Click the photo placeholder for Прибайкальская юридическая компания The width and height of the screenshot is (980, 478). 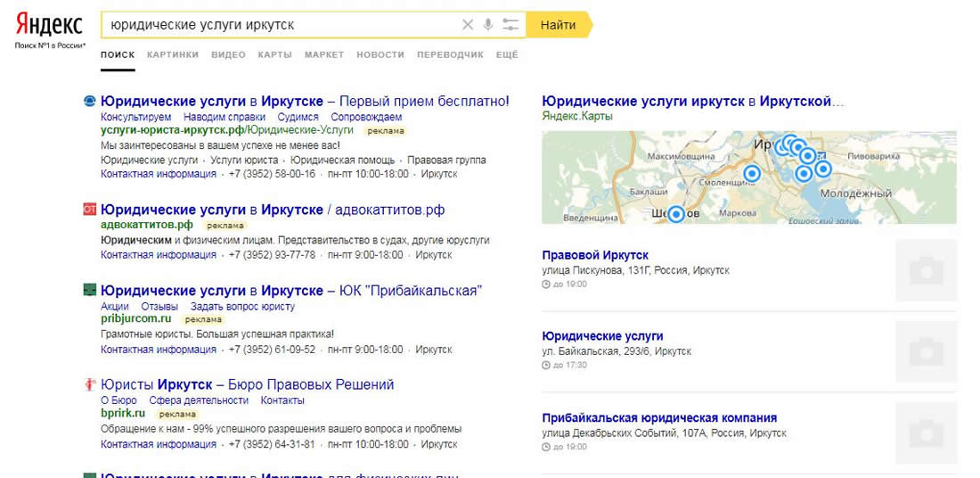point(926,432)
